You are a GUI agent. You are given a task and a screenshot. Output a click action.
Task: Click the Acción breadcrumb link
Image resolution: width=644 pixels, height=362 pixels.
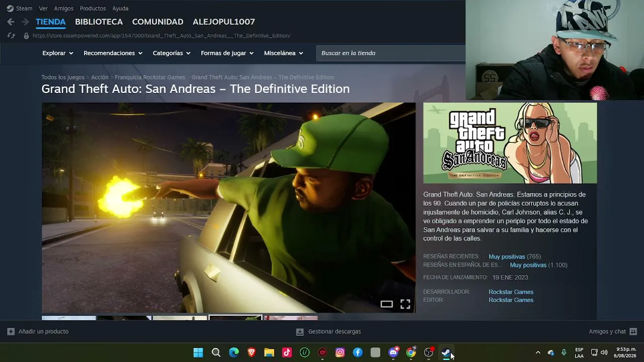point(100,77)
